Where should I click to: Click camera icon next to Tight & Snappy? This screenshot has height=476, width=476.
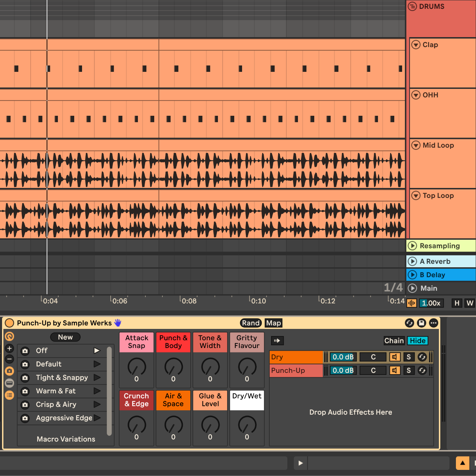click(x=25, y=378)
